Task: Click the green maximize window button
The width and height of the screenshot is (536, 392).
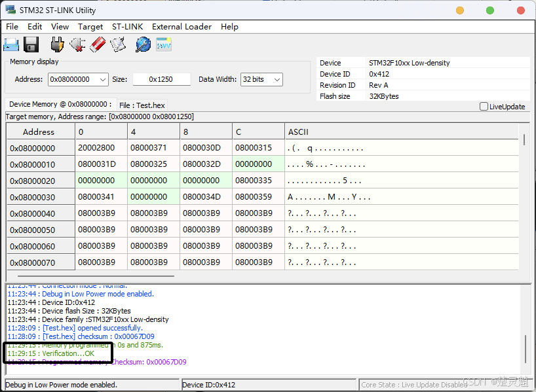Action: (490, 10)
